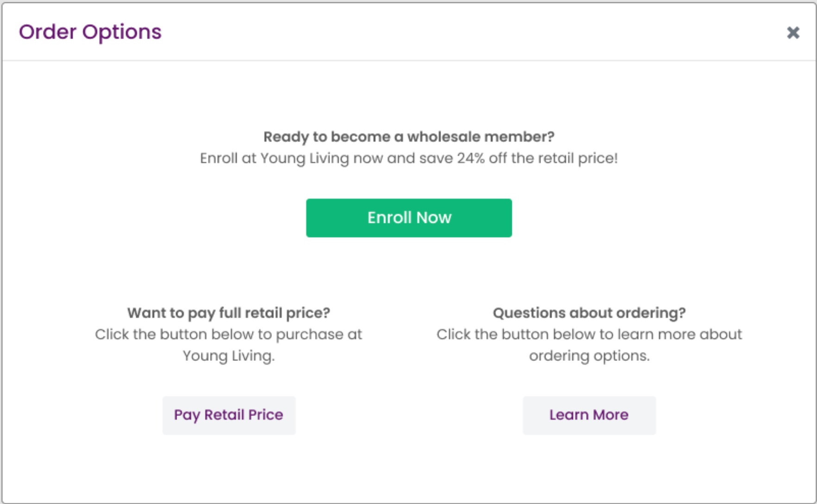This screenshot has width=817, height=504.
Task: Click the word 'wholesale' in the top heading
Action: click(443, 137)
